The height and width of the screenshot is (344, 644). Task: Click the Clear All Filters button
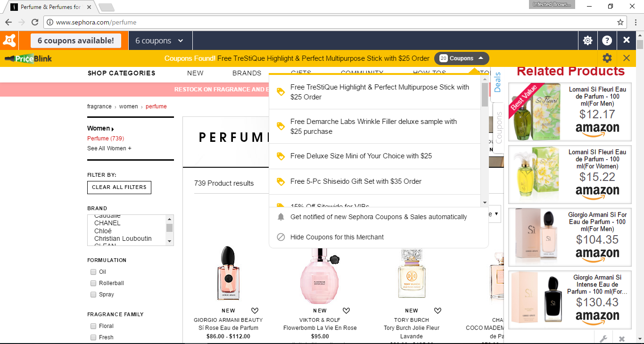[119, 187]
